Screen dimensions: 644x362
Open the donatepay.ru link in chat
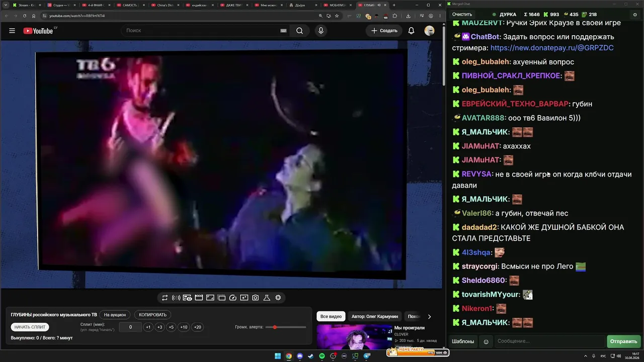point(552,48)
